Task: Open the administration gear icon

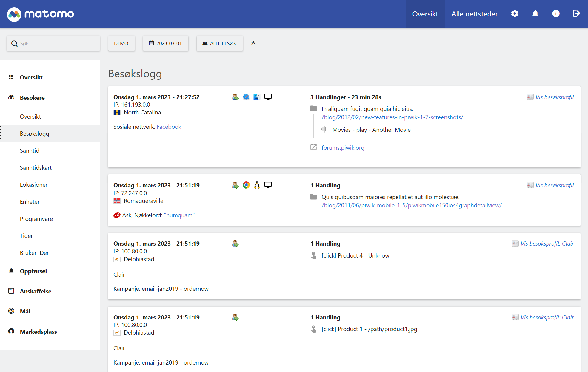Action: [x=515, y=14]
